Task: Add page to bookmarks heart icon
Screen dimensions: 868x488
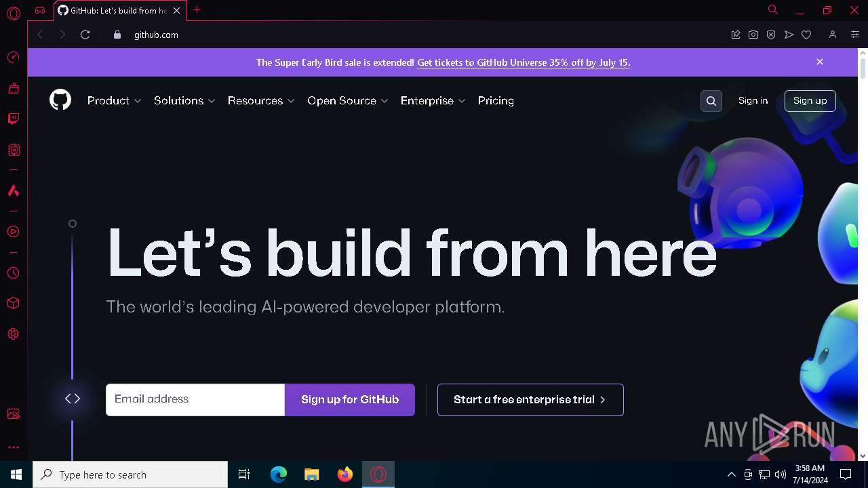Action: (806, 35)
